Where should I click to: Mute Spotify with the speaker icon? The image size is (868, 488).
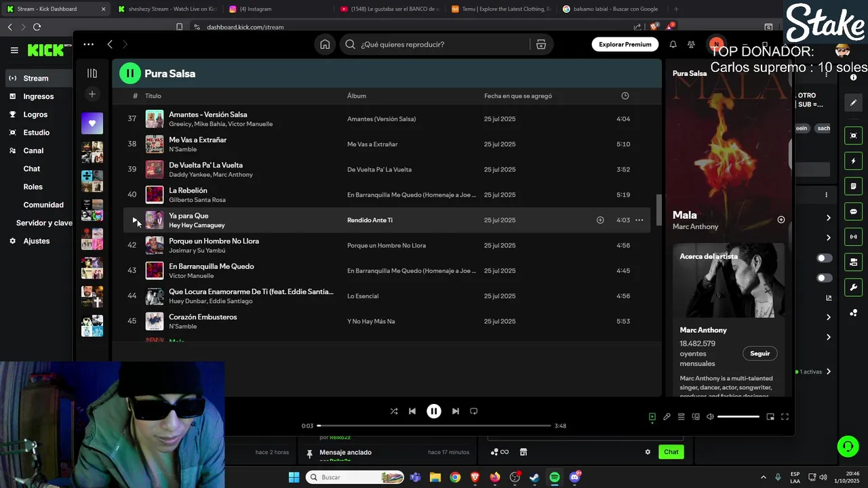click(710, 417)
